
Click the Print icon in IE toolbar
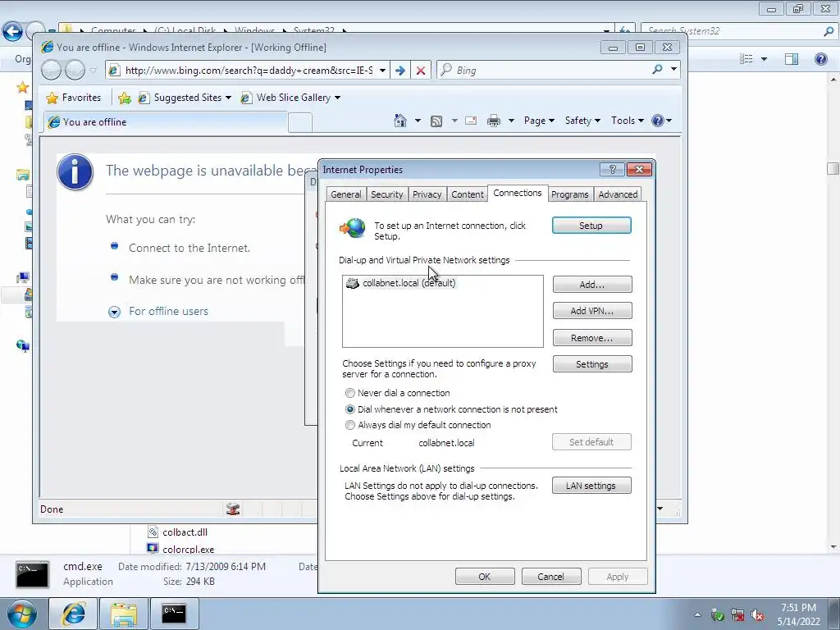click(x=493, y=121)
